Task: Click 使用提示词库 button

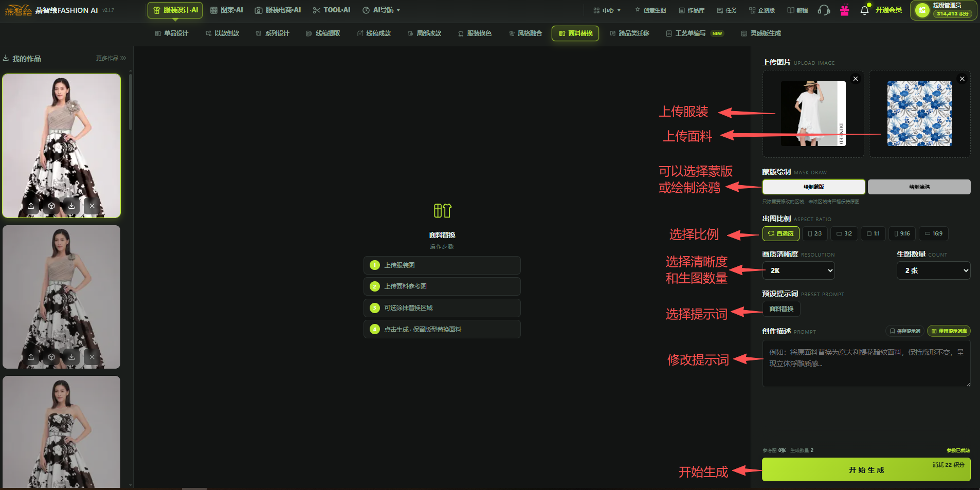Action: point(949,331)
